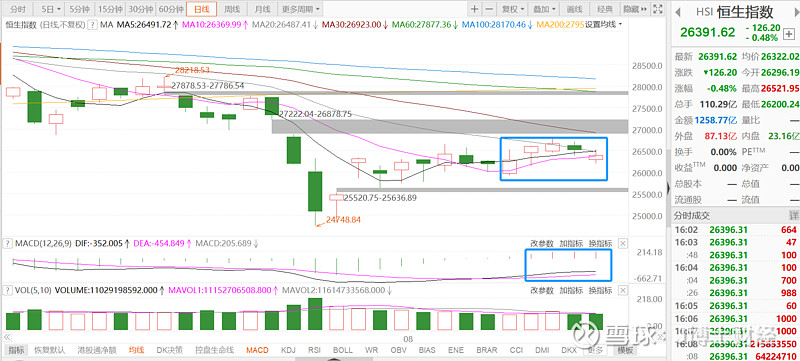Select the BIAS indicator
800x361 pixels.
tap(427, 350)
